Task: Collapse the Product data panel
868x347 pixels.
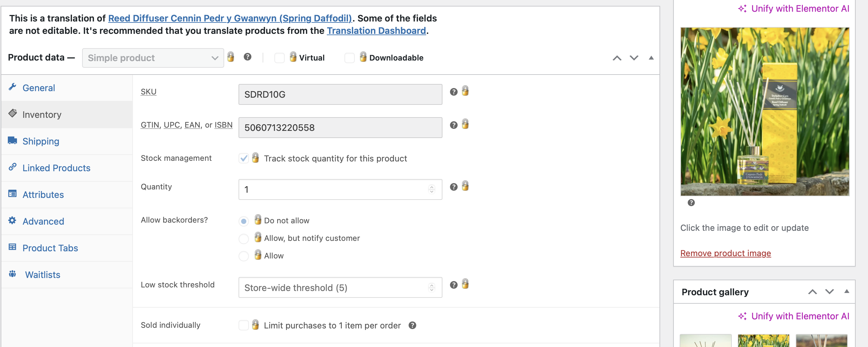Action: point(651,58)
